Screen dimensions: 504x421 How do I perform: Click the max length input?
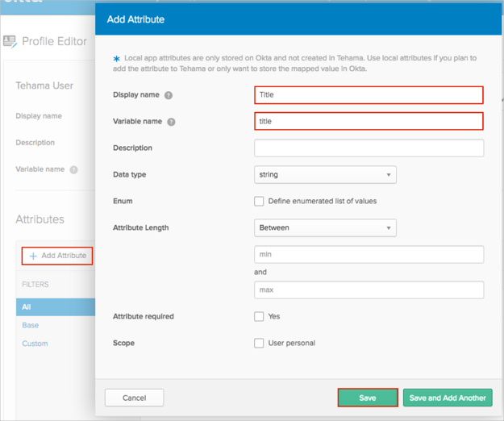point(369,289)
